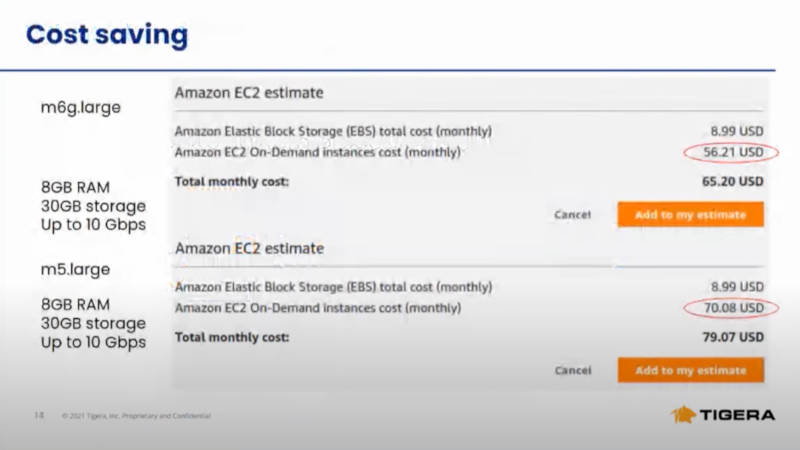
Task: Click the 65.20 USD total monthly cost
Action: [x=733, y=182]
